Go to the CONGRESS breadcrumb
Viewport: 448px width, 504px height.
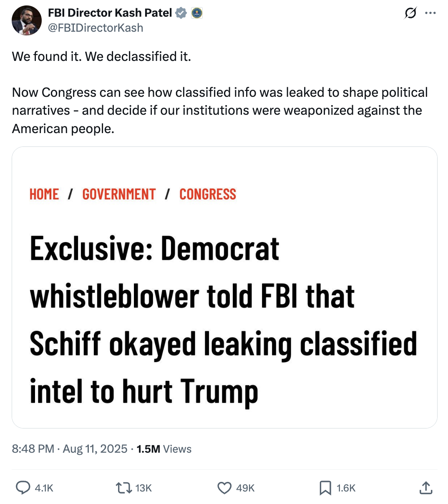208,194
